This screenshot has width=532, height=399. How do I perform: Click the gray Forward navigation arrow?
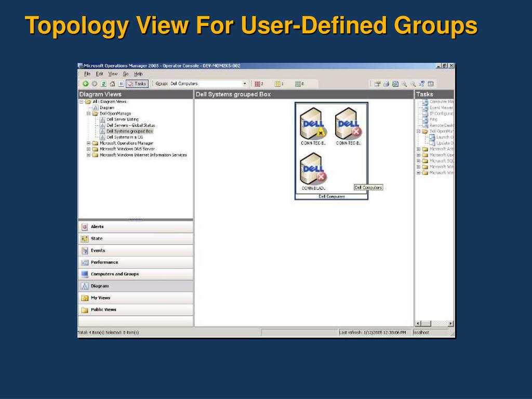click(x=95, y=84)
